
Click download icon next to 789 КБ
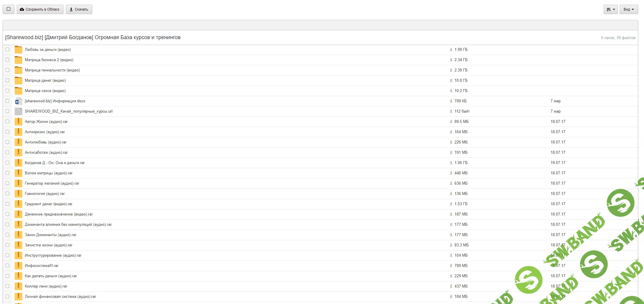(451, 101)
